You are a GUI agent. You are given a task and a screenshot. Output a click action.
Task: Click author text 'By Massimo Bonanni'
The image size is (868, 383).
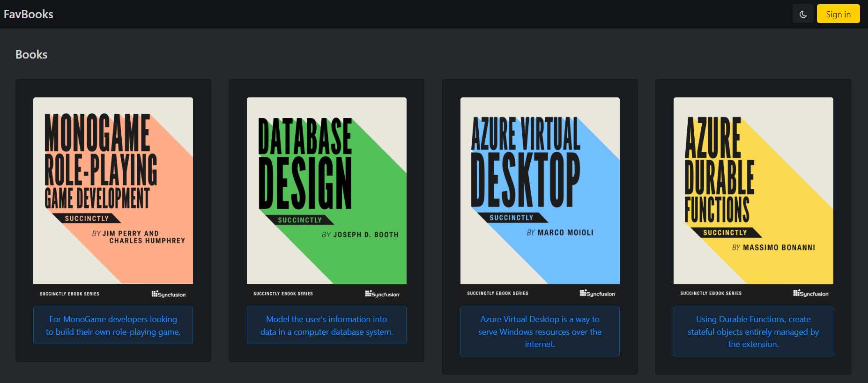773,247
